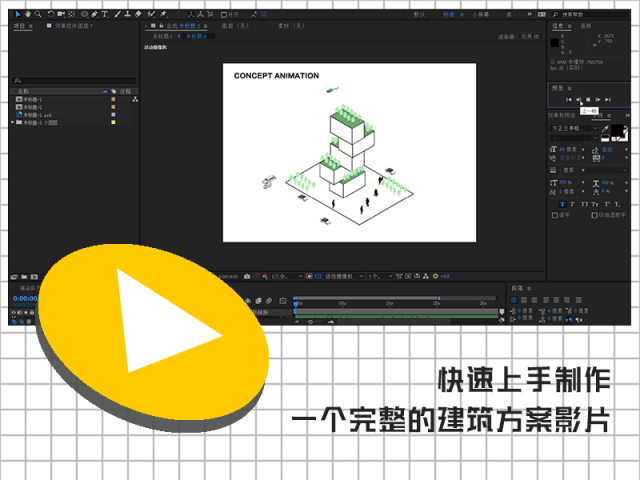
Task: Open the leading dropdown arrow
Action: (626, 149)
